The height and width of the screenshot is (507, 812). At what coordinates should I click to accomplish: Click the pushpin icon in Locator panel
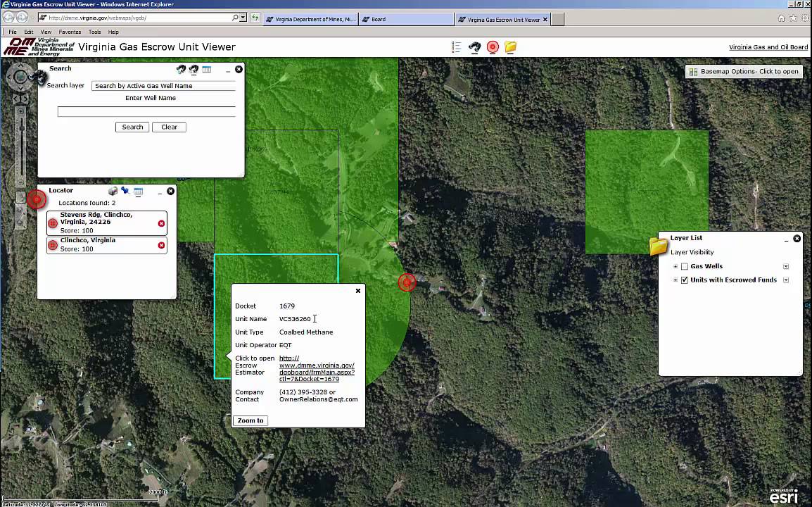pos(125,191)
